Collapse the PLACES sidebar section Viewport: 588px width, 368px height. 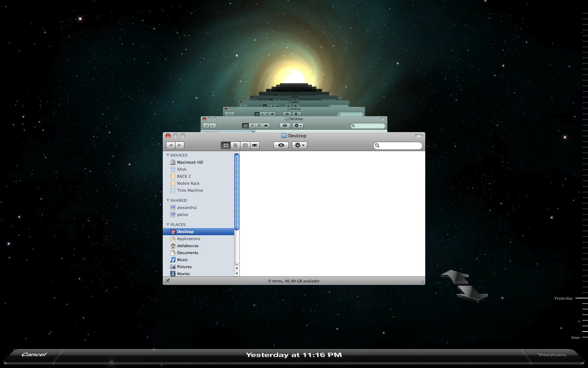pos(168,225)
